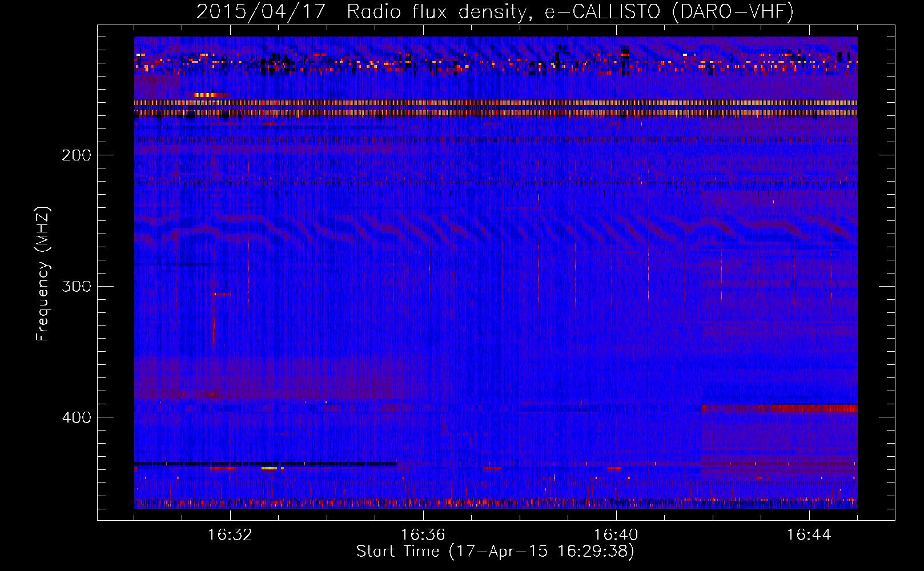The height and width of the screenshot is (571, 924).
Task: Click the plot title '2015/04/17 Radio flux density'
Action: coord(361,11)
